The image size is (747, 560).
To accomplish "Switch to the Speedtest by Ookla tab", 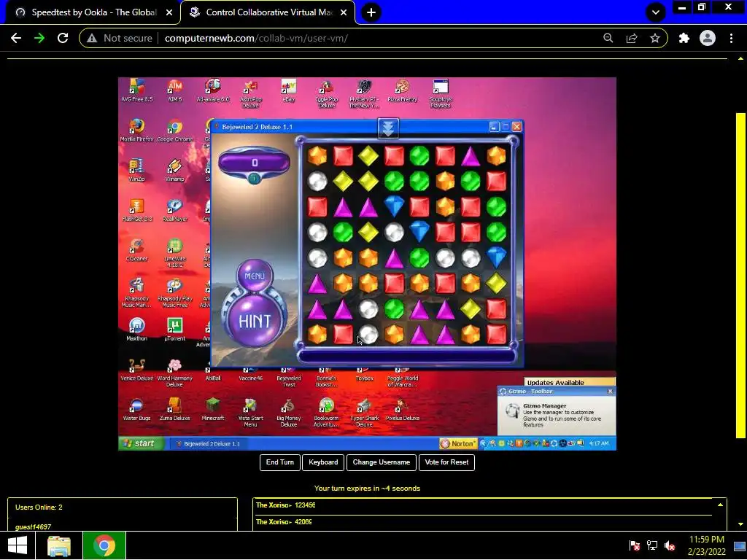I will click(x=93, y=12).
